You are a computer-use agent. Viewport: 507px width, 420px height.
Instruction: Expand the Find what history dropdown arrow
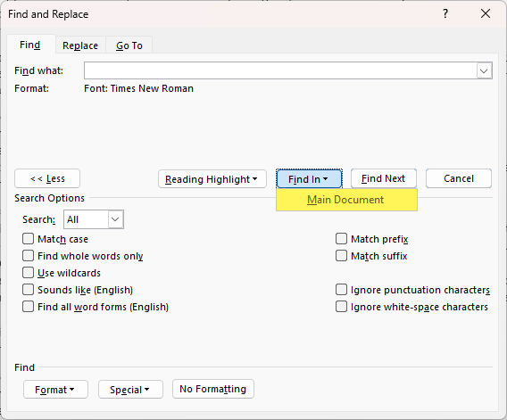pyautogui.click(x=484, y=70)
